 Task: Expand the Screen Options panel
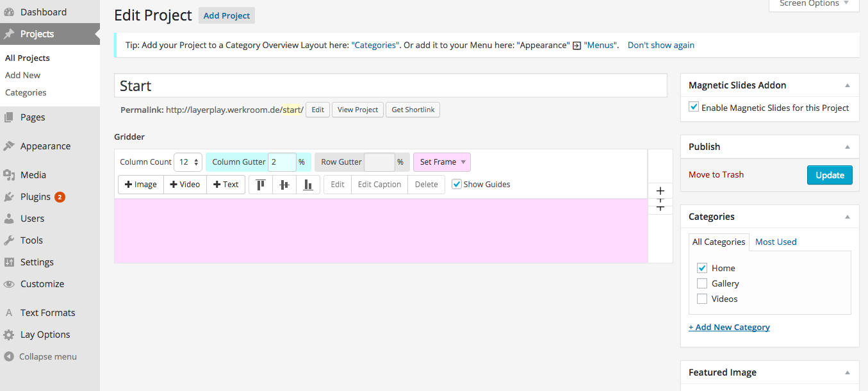click(x=814, y=4)
